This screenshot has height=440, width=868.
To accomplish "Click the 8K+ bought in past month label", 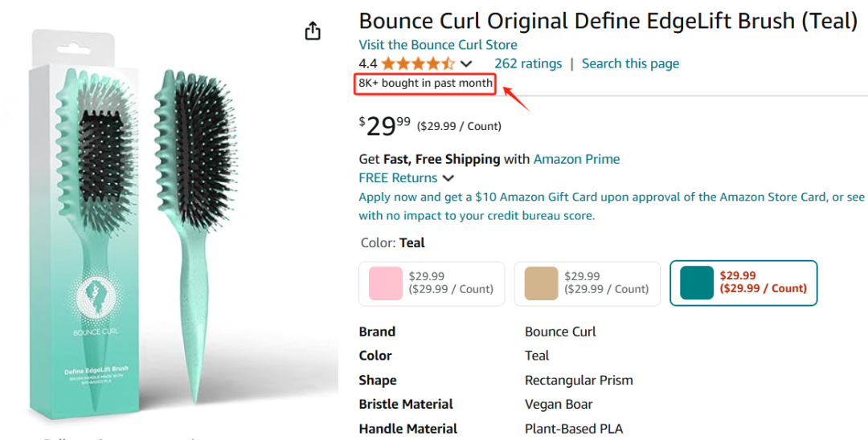I will coord(426,84).
